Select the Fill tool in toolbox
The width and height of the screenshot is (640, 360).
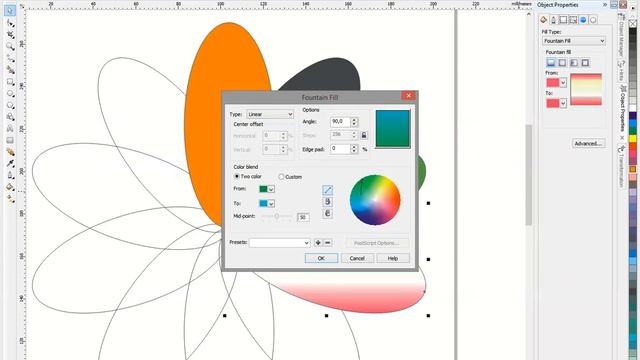point(10,187)
